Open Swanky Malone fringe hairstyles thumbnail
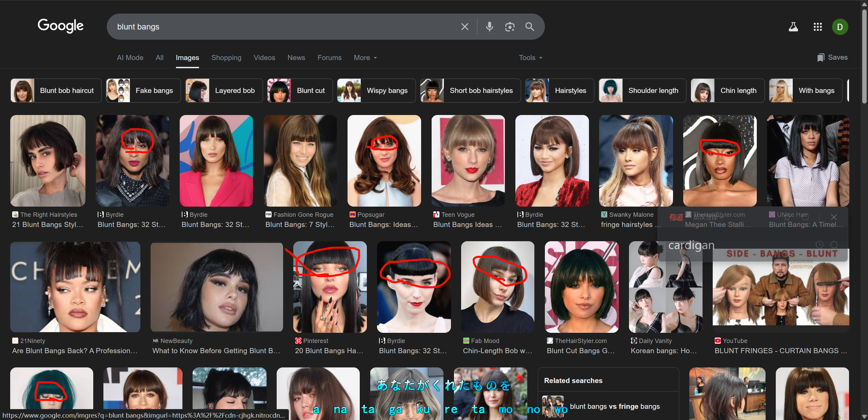 (636, 161)
